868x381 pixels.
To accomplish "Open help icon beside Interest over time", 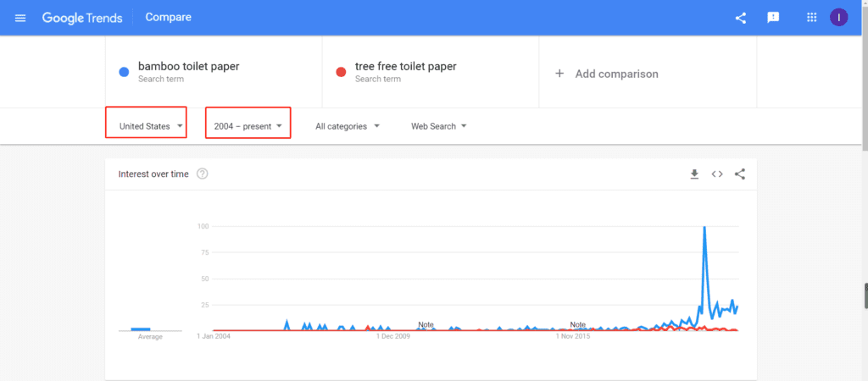I will point(203,174).
